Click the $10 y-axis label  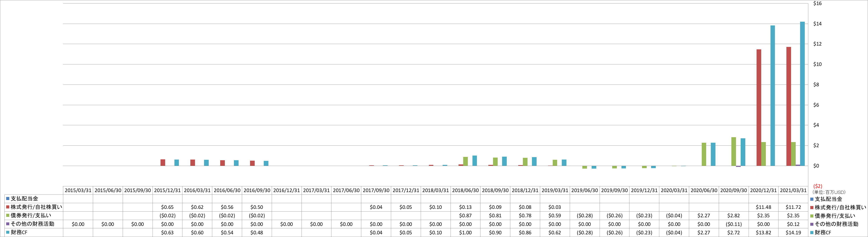tap(817, 64)
